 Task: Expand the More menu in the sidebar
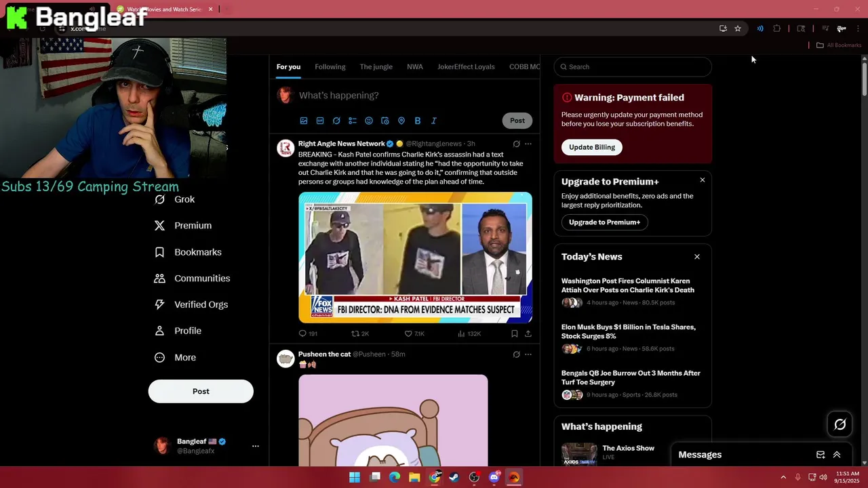point(176,357)
